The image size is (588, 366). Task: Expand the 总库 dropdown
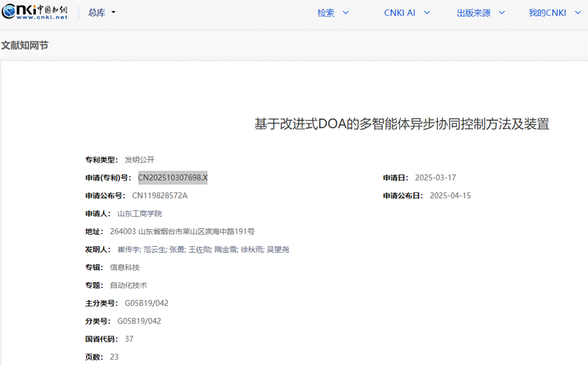(x=102, y=12)
